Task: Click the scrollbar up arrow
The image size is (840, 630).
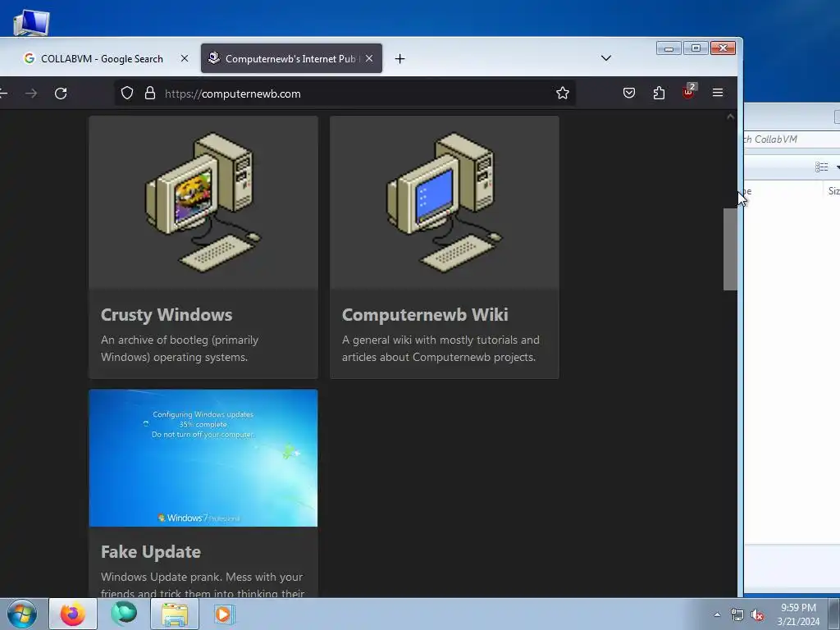Action: coord(730,116)
